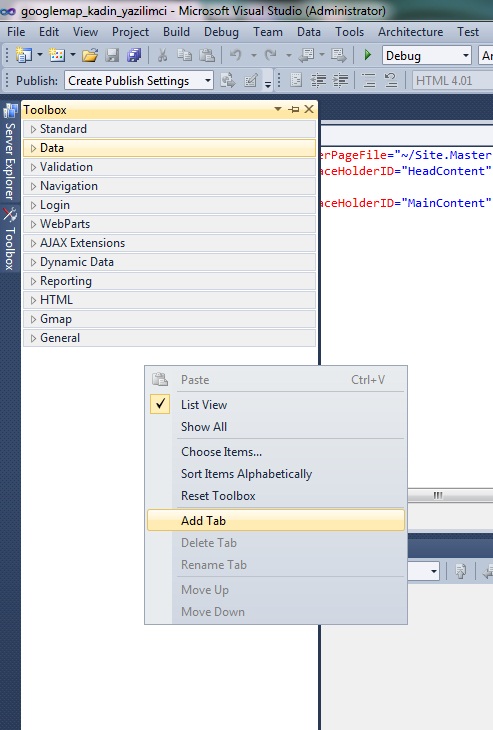Click the Cut scissors icon
This screenshot has width=493, height=730.
point(162,56)
